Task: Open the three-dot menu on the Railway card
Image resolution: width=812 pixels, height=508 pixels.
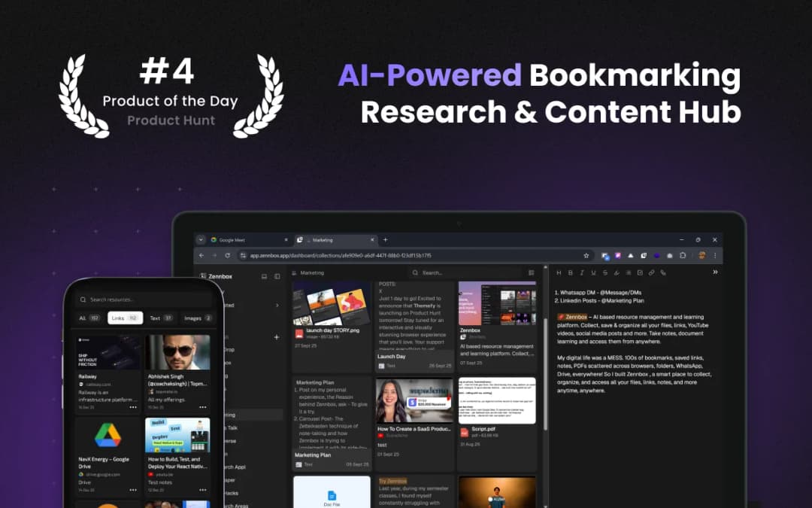Action: 133,406
